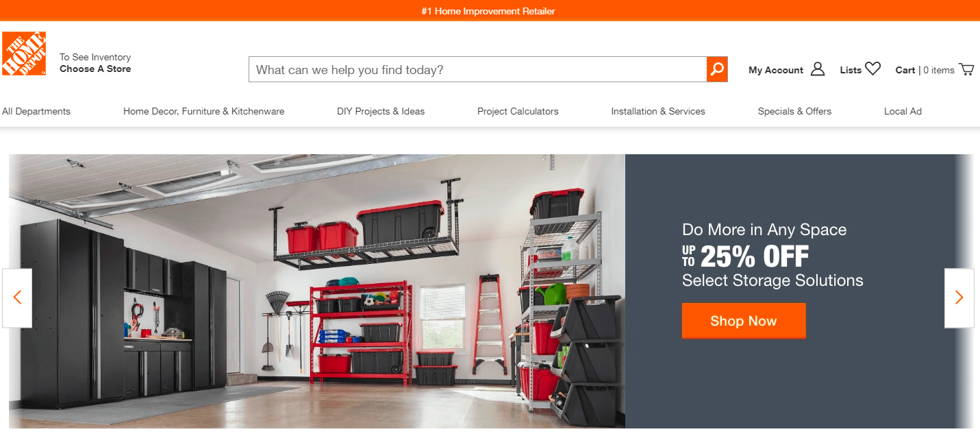Advance to next carousel slide arrow
Viewport: 980px width, 436px height.
click(959, 298)
